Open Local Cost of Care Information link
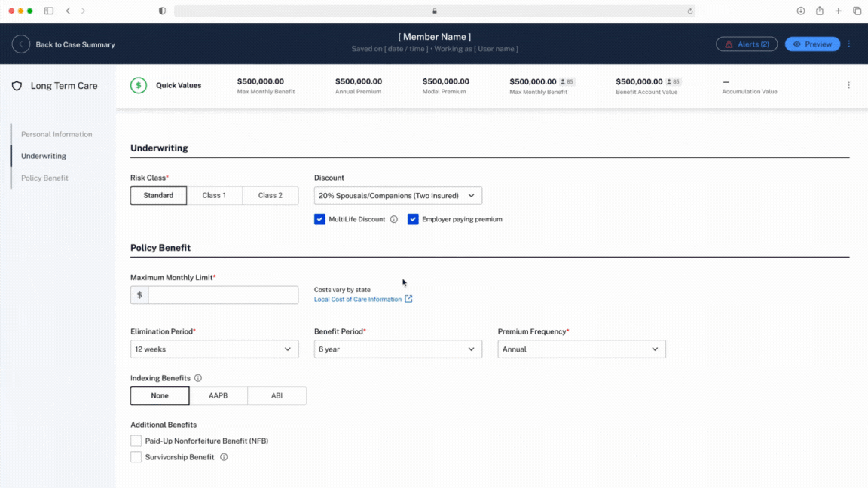Image resolution: width=868 pixels, height=488 pixels. point(358,299)
